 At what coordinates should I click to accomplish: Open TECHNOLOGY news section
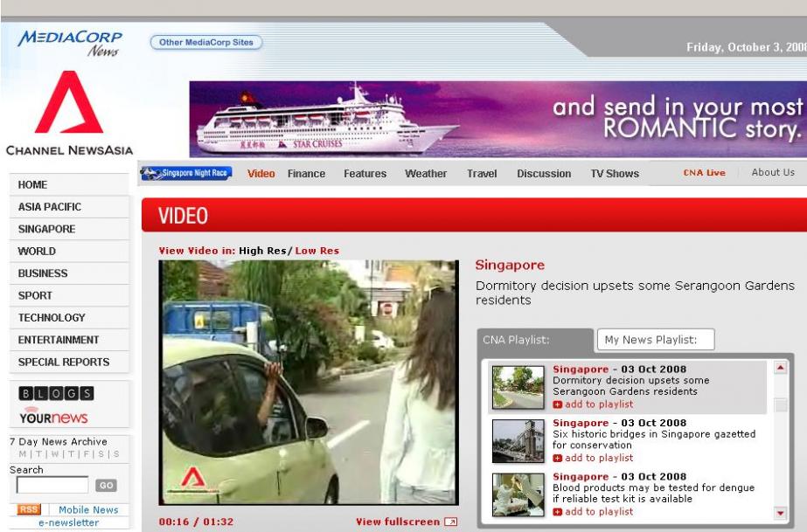(x=69, y=318)
